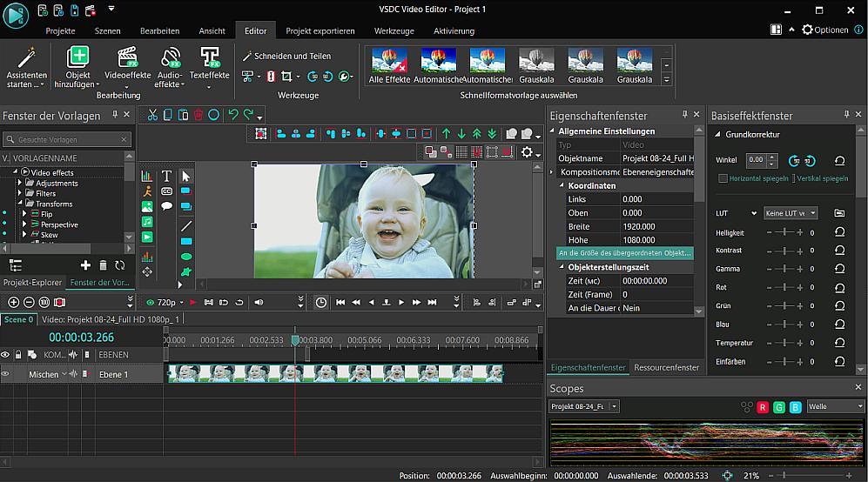Open the Projekt exportieren ribbon tab
Screen dimensions: 868x482
[320, 30]
